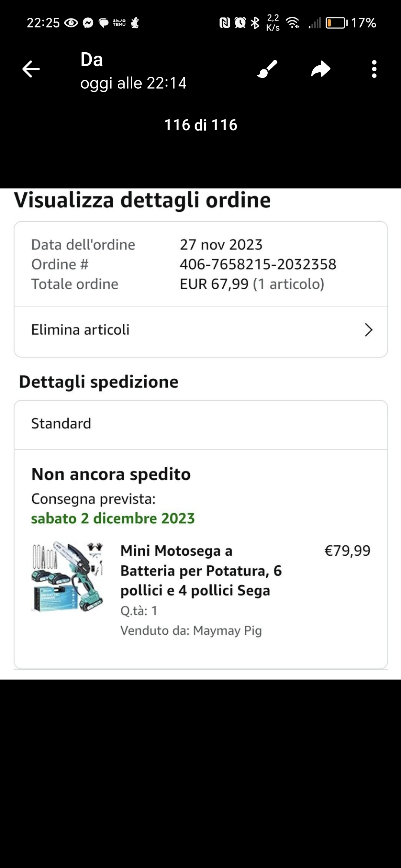Tap the NFC status icon
The height and width of the screenshot is (868, 401).
(x=225, y=23)
